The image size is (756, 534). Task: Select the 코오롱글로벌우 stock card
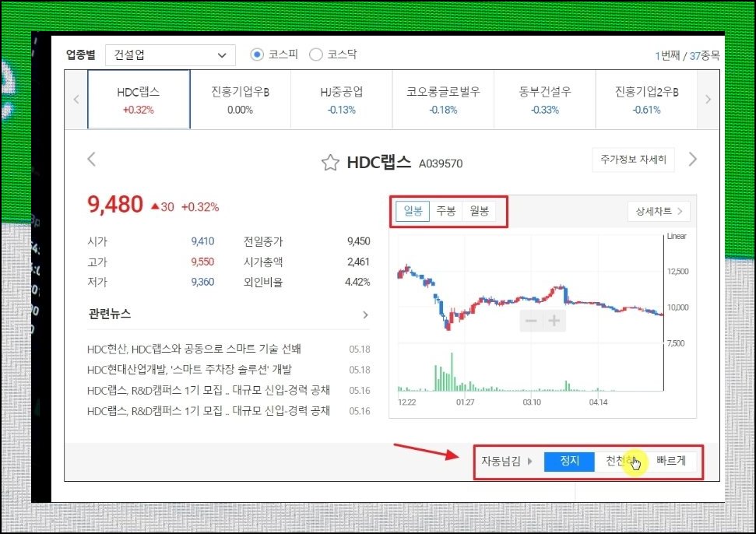tap(443, 100)
